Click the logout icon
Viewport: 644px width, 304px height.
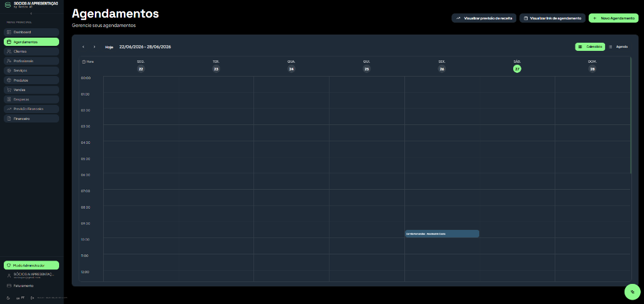click(33, 298)
